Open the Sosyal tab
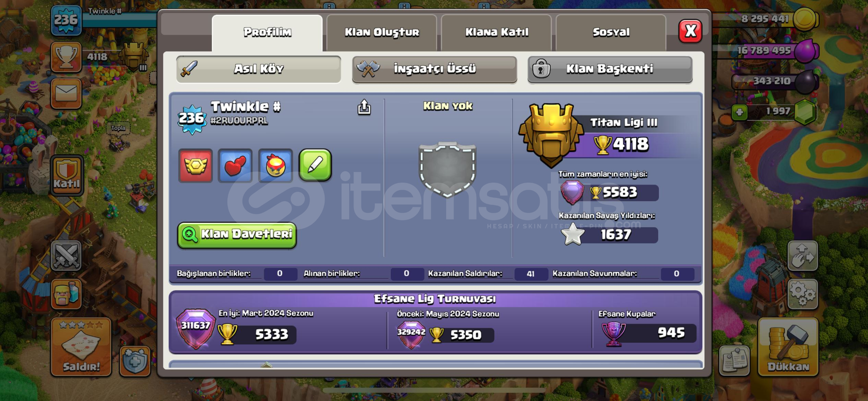This screenshot has width=868, height=401. point(611,33)
